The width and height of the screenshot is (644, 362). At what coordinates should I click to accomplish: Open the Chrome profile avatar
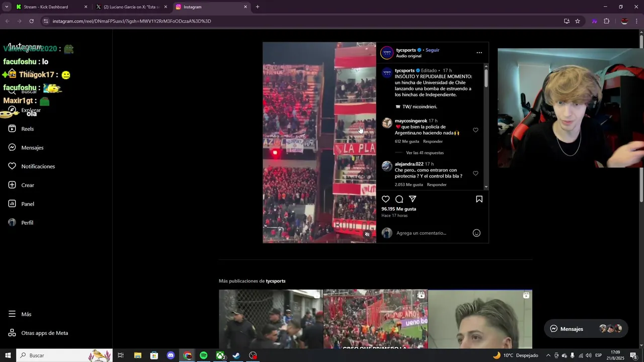[624, 21]
